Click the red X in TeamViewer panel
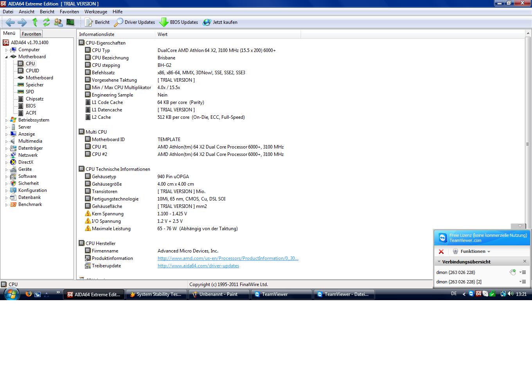This screenshot has width=532, height=392. 441,252
